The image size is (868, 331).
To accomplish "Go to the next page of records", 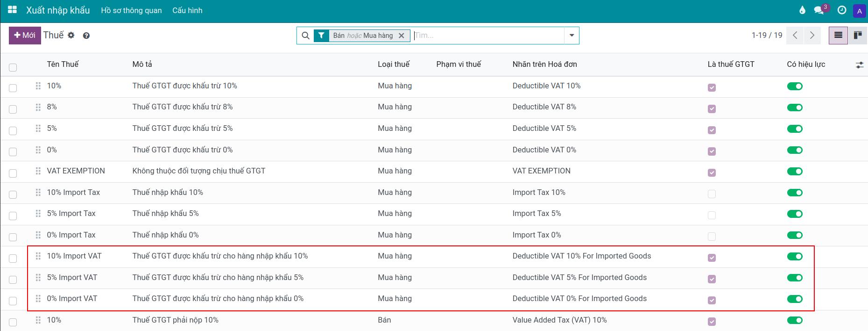I will tap(812, 36).
